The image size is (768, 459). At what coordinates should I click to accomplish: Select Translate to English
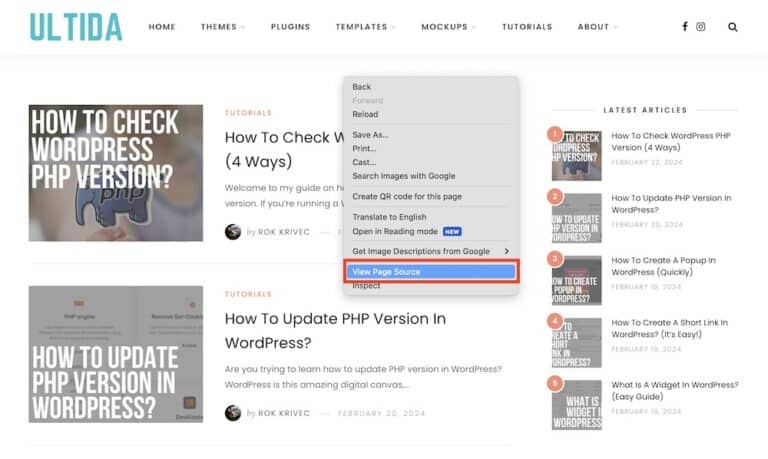(431, 217)
